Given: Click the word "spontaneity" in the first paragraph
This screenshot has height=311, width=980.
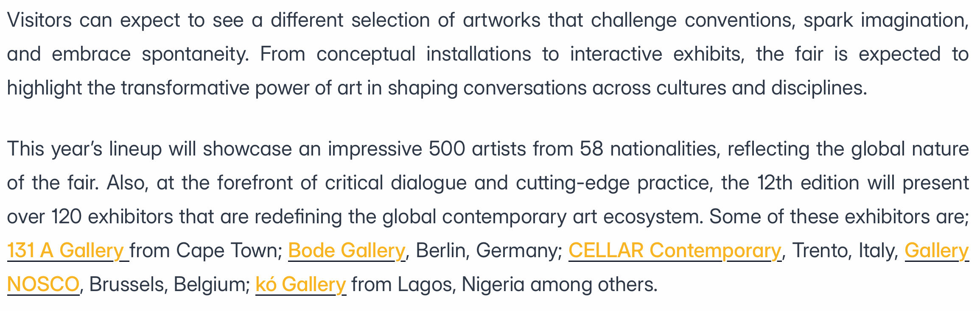Looking at the screenshot, I should pos(195,54).
